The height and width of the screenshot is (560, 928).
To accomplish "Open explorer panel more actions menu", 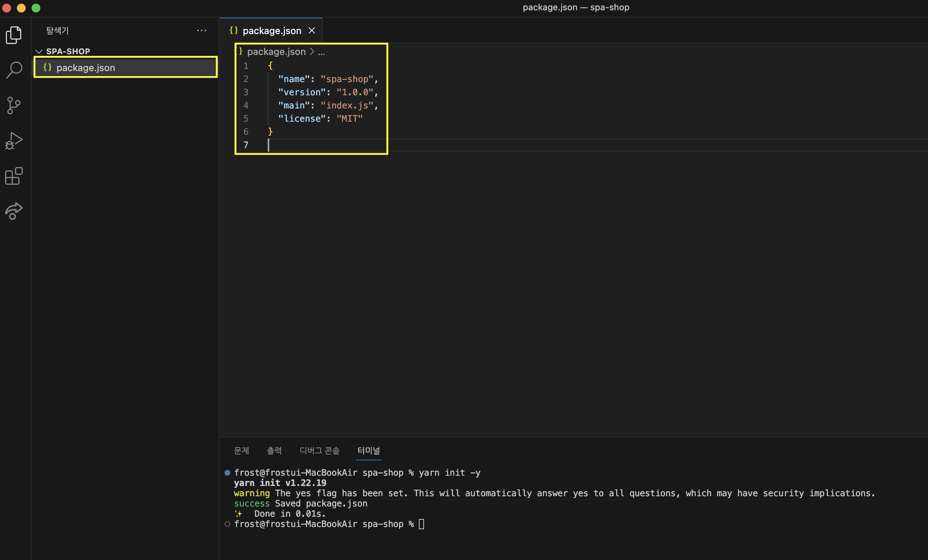I will (201, 30).
